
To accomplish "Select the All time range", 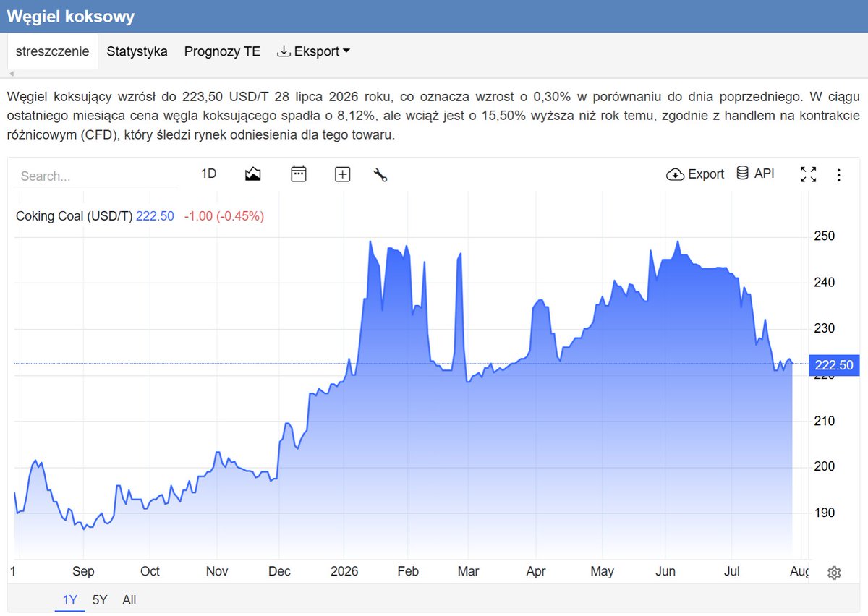I will (129, 600).
